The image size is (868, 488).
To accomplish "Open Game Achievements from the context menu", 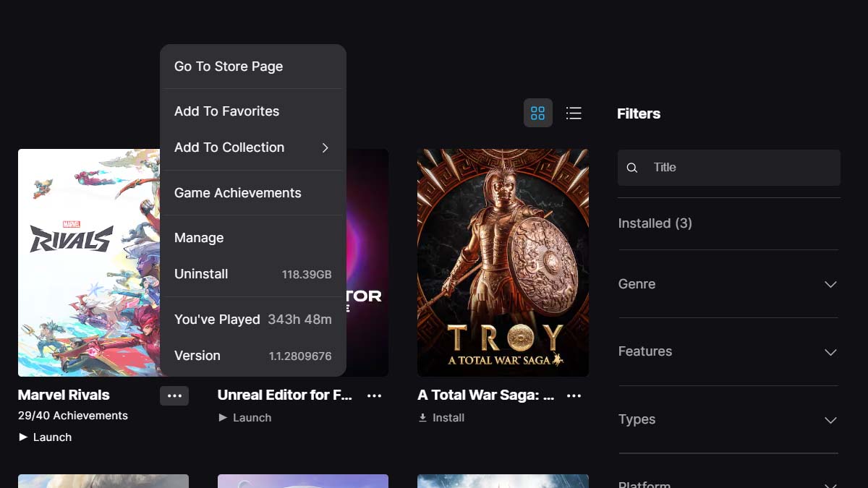I will (237, 193).
